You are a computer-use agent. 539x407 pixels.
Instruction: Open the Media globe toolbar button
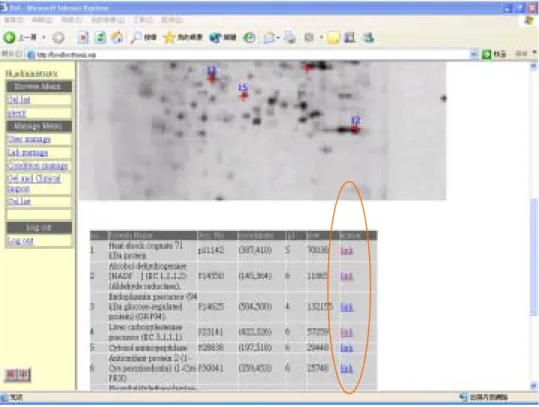(x=222, y=37)
